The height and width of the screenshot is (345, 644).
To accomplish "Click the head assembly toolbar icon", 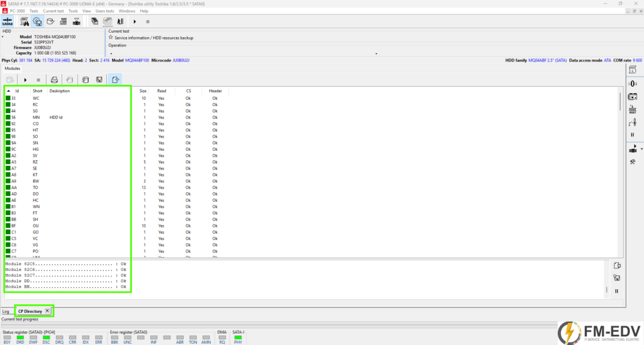I will tap(76, 21).
